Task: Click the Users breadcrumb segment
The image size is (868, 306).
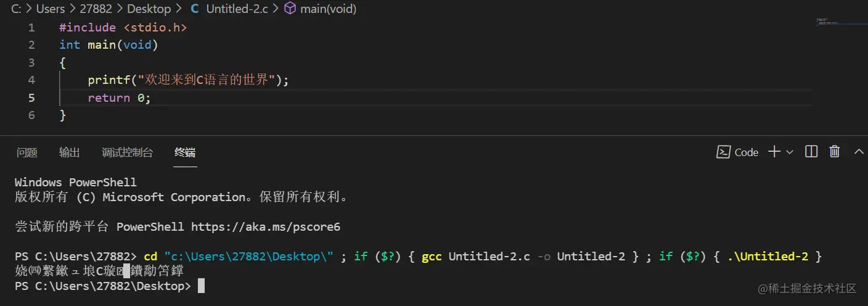Action: click(51, 9)
